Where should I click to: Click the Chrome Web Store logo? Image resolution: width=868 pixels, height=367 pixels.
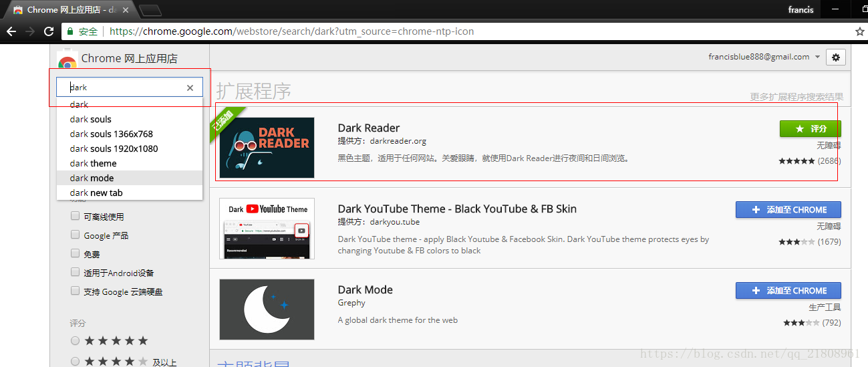[x=67, y=60]
